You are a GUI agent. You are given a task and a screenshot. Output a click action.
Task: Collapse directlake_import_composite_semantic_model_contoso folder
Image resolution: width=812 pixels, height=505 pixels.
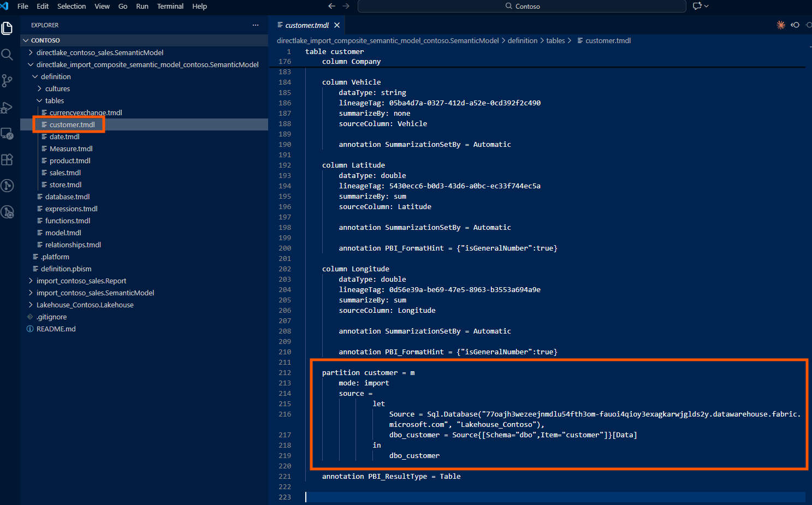pos(144,64)
